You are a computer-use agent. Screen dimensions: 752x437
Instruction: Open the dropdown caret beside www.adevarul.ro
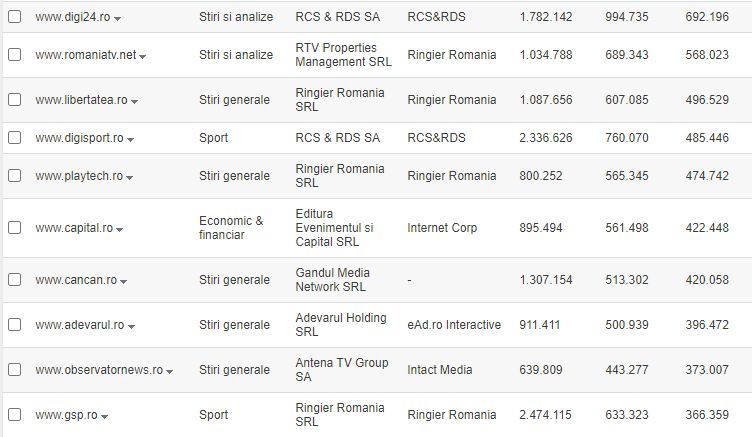coord(131,327)
